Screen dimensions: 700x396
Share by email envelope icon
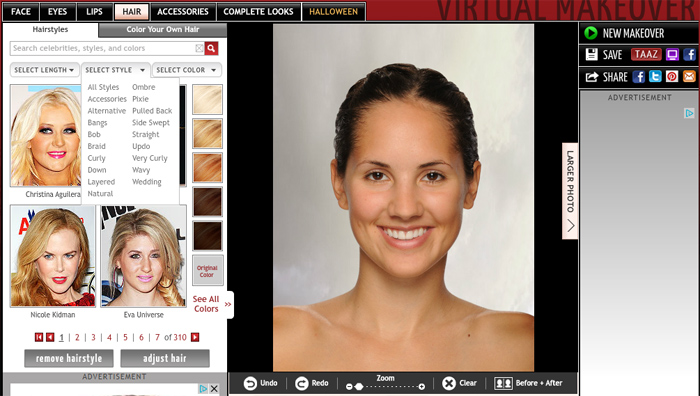(689, 77)
